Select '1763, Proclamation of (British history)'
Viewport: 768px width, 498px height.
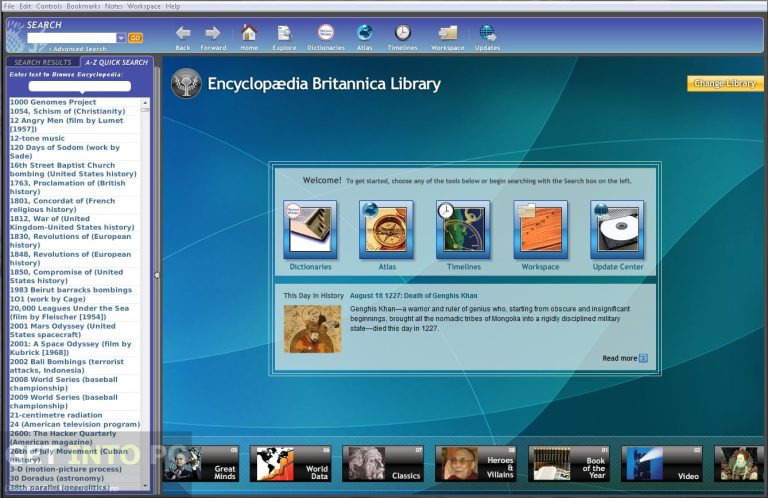(74, 187)
